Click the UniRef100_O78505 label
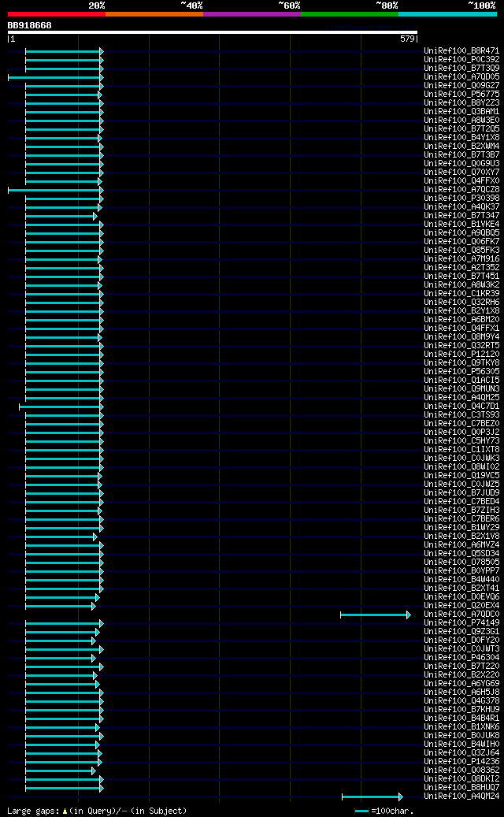 coord(461,563)
